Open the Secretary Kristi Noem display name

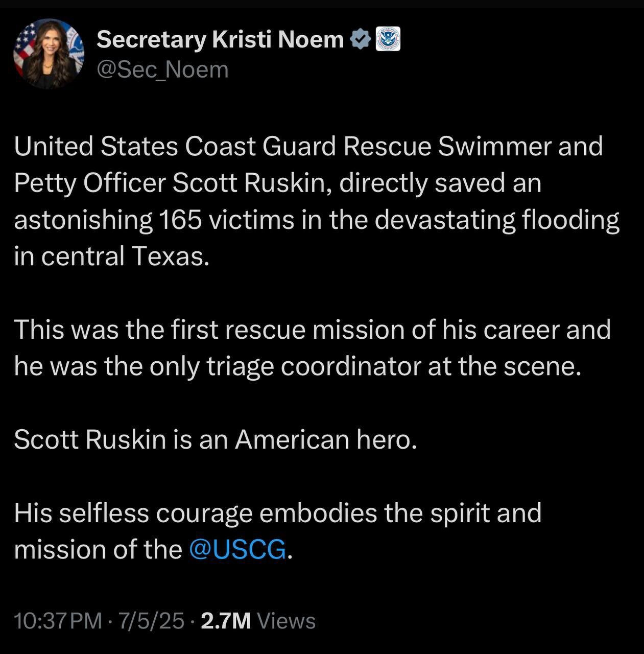click(x=220, y=40)
